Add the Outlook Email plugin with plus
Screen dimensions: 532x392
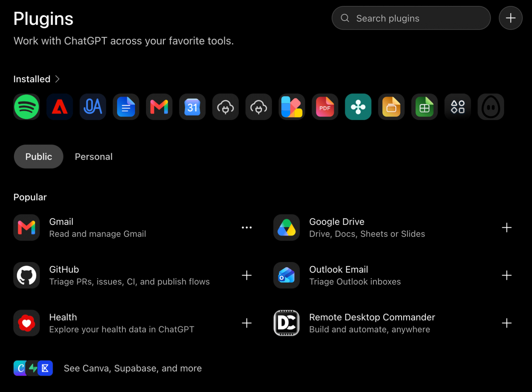click(507, 275)
